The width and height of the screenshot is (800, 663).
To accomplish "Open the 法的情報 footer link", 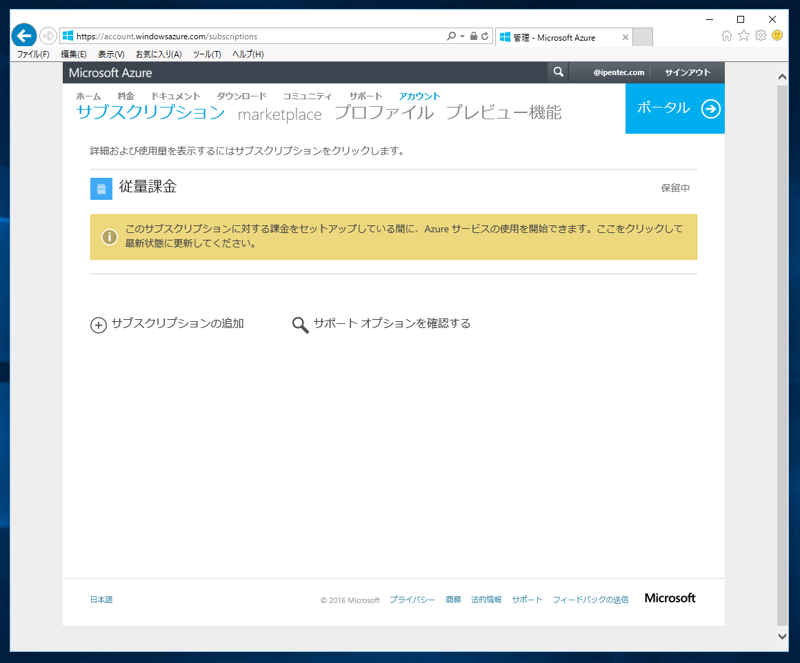I will click(486, 600).
